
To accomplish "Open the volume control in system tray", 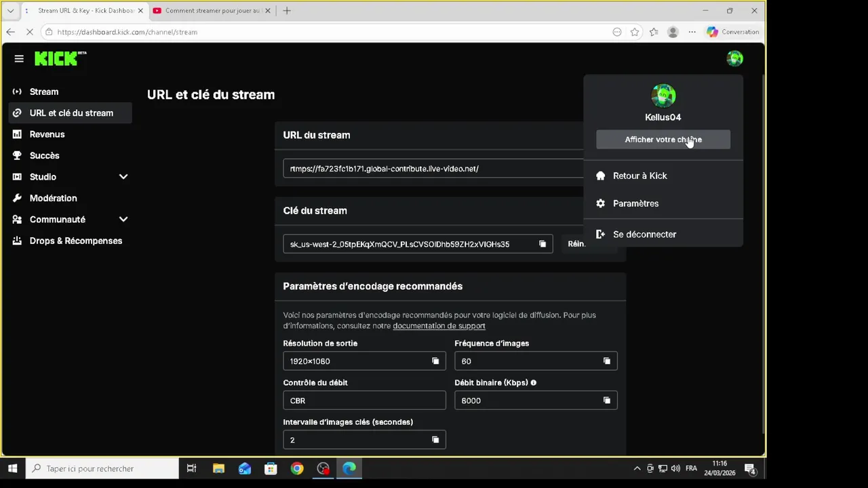I will tap(675, 468).
